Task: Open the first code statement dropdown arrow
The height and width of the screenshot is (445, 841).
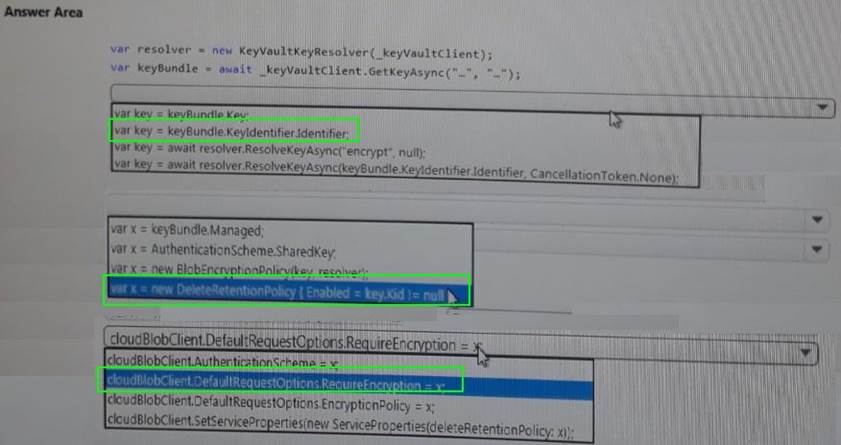Action: click(822, 108)
